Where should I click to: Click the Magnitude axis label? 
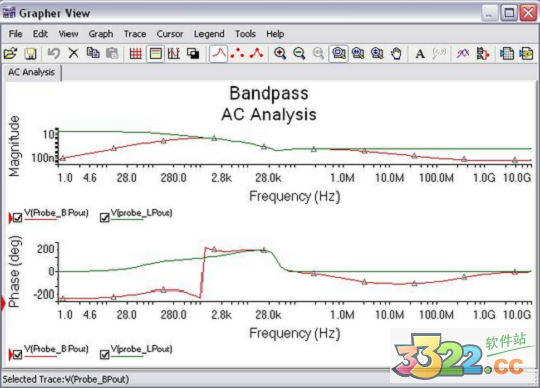click(14, 146)
